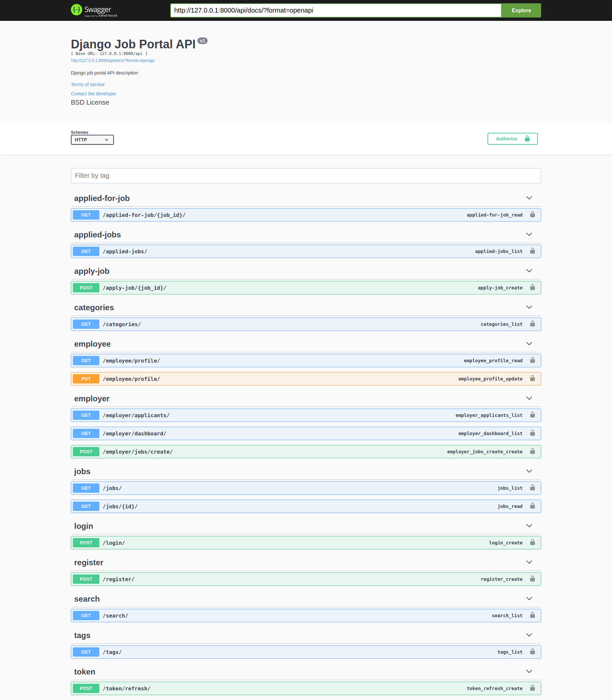Expand POST /apply-job/{job_id}/ operation
This screenshot has height=700, width=612.
click(x=306, y=287)
